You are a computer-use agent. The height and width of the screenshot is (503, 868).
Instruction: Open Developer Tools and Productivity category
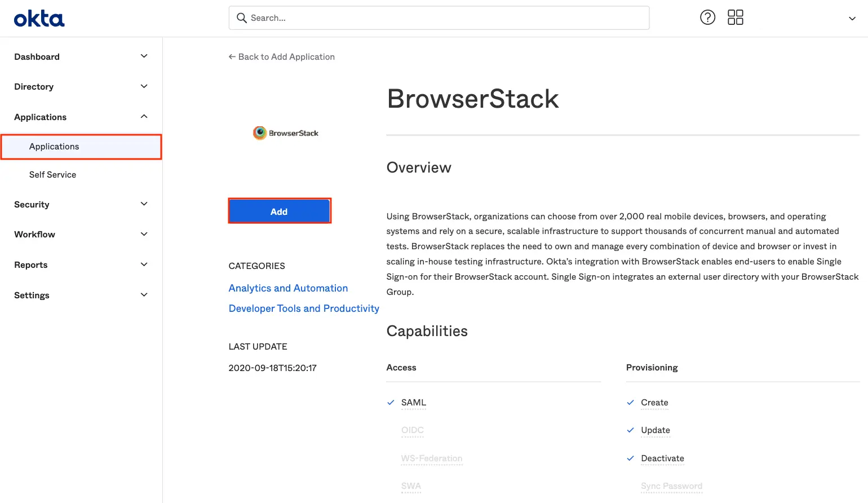[304, 308]
